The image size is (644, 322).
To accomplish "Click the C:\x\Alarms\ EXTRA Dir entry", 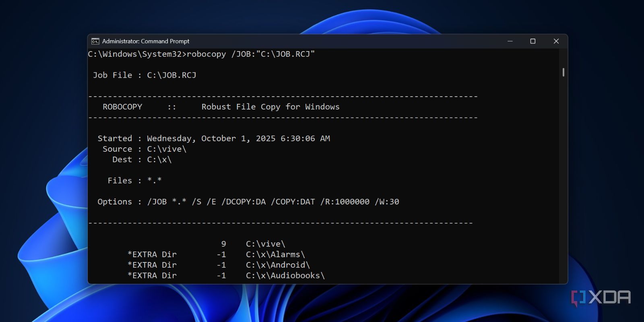I will (275, 254).
